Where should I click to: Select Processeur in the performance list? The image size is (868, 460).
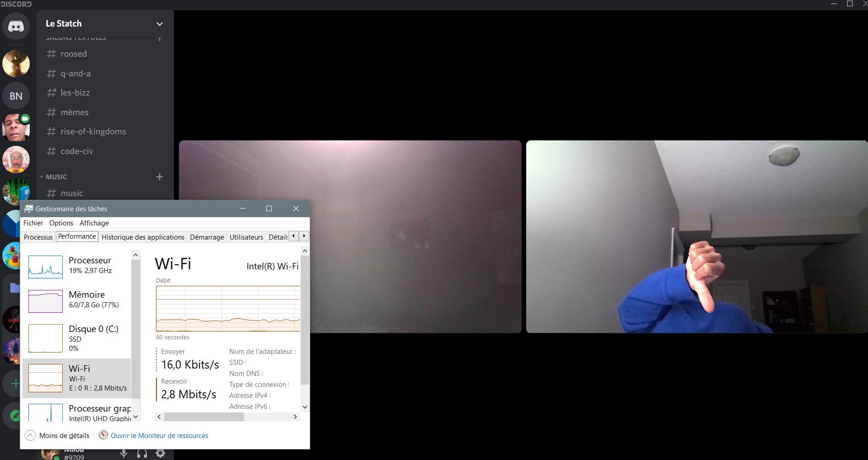coord(76,266)
